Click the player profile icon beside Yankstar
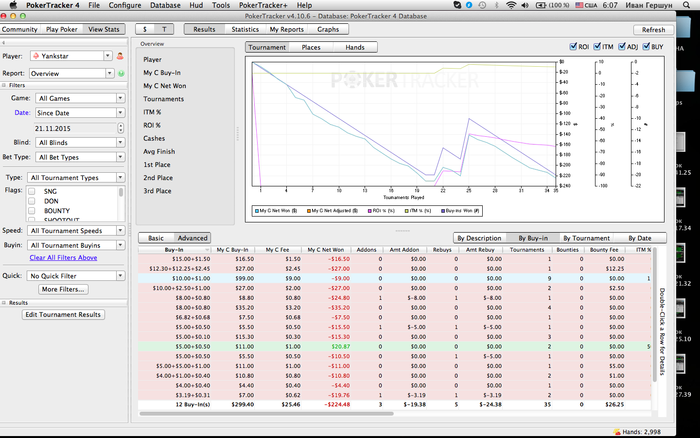 click(x=120, y=56)
